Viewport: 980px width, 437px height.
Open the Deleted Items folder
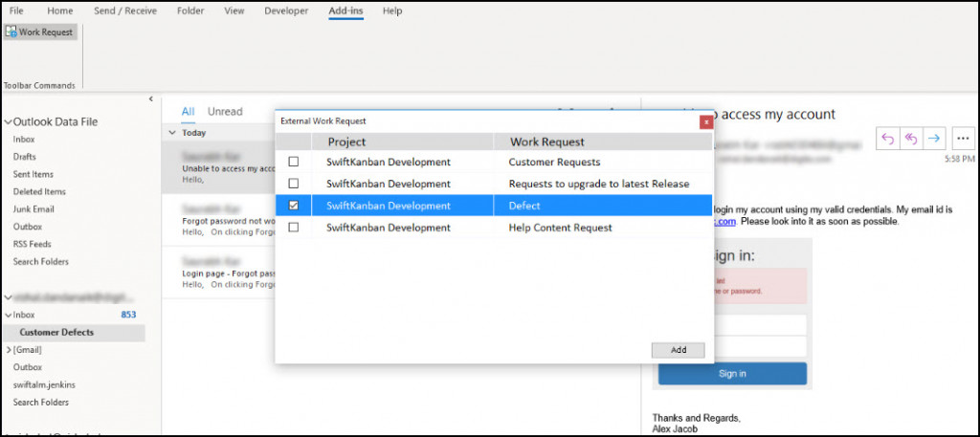[x=39, y=191]
